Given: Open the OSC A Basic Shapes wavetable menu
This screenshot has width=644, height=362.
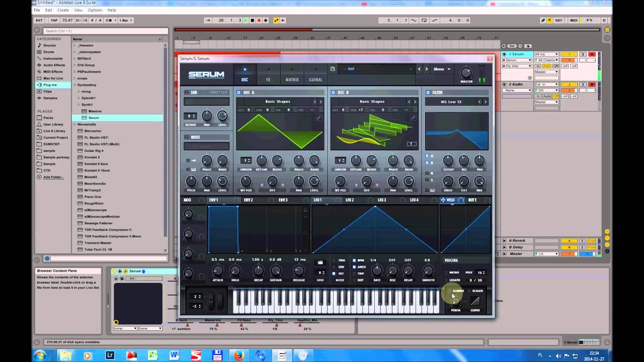Looking at the screenshot, I should (x=278, y=102).
